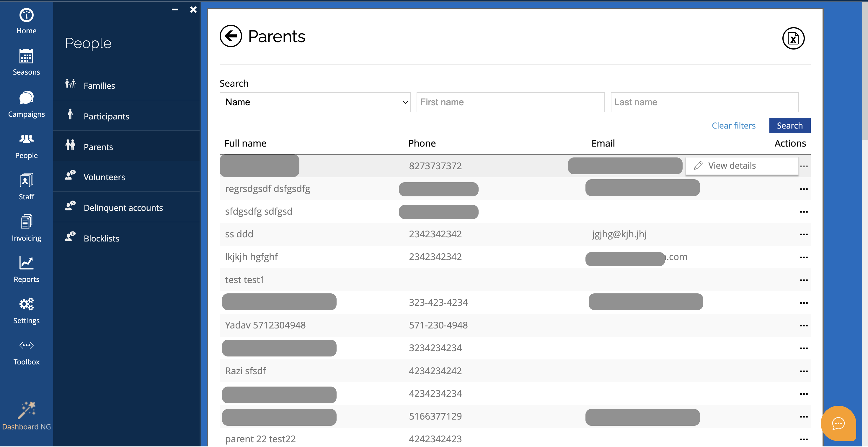Open the Toolbox icon
Image resolution: width=868 pixels, height=447 pixels.
point(26,346)
